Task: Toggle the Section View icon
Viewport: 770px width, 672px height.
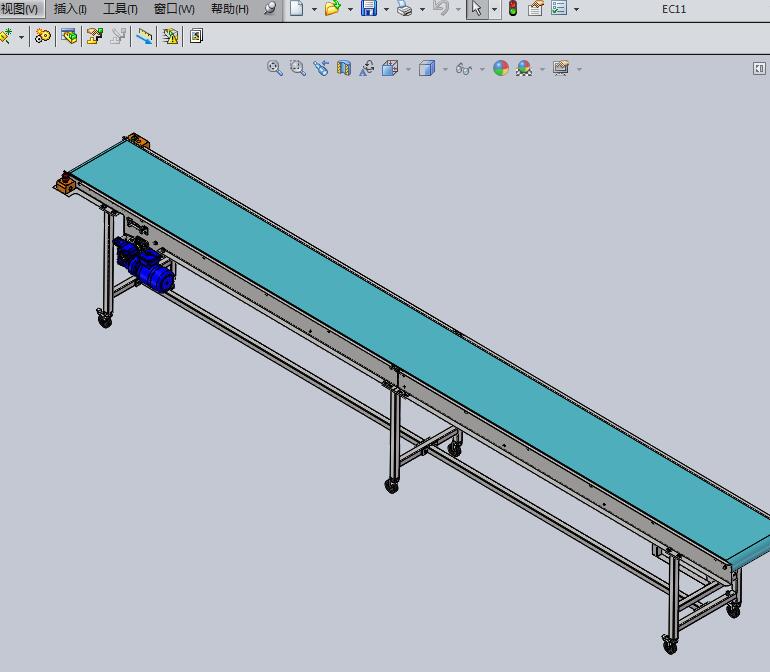Action: (x=344, y=68)
